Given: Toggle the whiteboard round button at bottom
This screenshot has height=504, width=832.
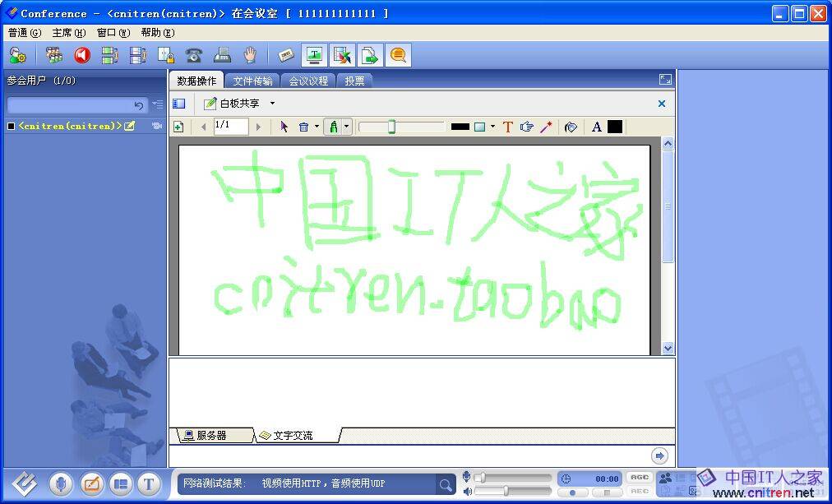Looking at the screenshot, I should tap(91, 483).
